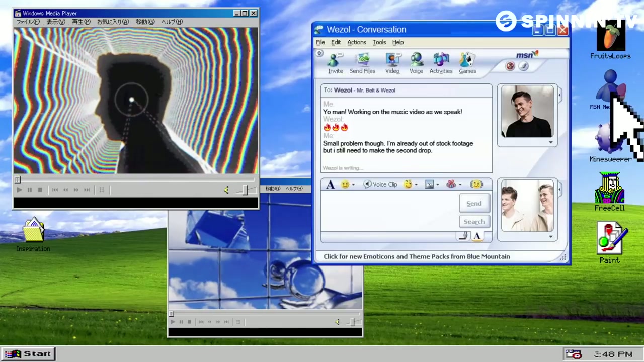
Task: Click the Voice icon with the headset
Action: (x=416, y=63)
